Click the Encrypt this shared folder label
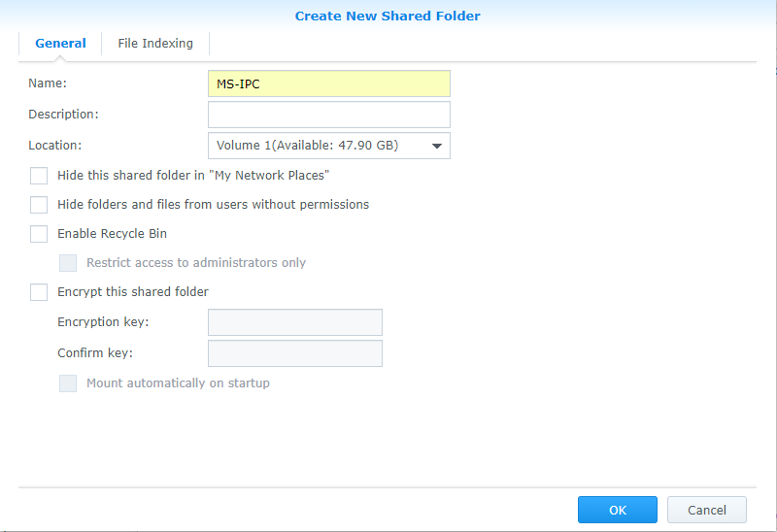The height and width of the screenshot is (532, 777). click(x=133, y=292)
